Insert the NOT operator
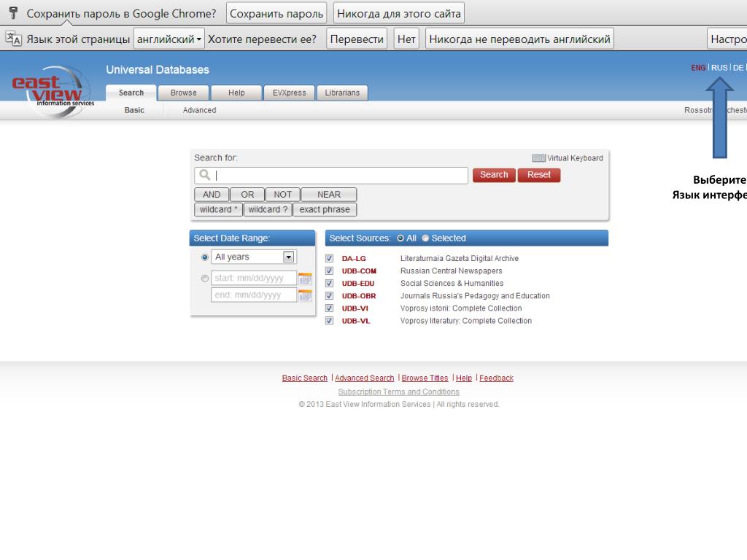Screen dimensions: 747x560 pyautogui.click(x=282, y=194)
